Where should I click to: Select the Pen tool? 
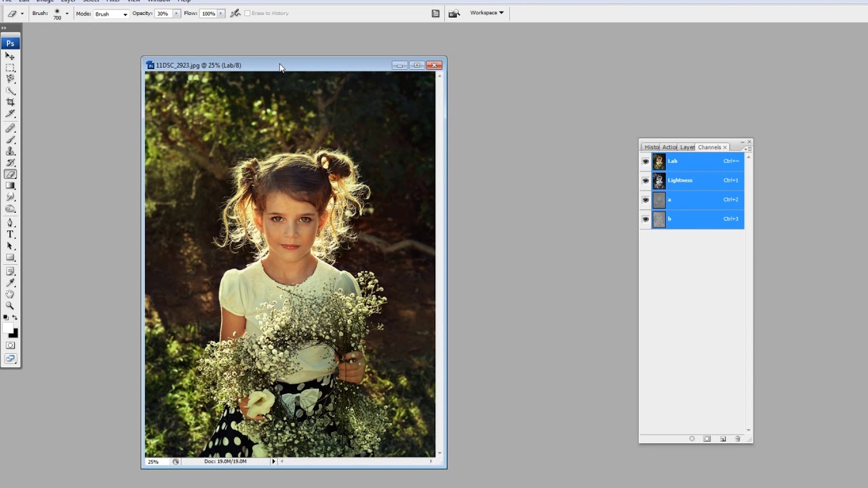tap(10, 223)
